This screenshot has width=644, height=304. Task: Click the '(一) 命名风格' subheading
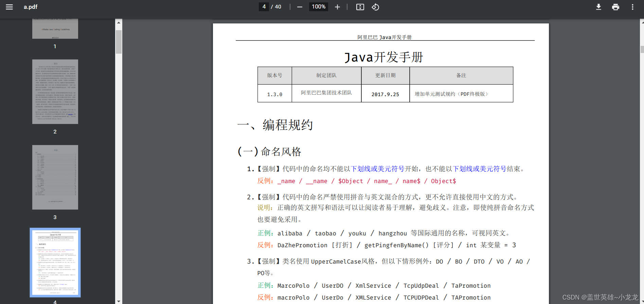click(269, 151)
